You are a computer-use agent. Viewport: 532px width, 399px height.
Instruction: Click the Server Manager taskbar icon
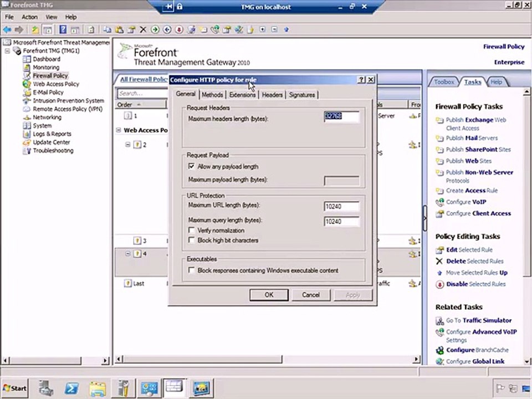pyautogui.click(x=46, y=388)
